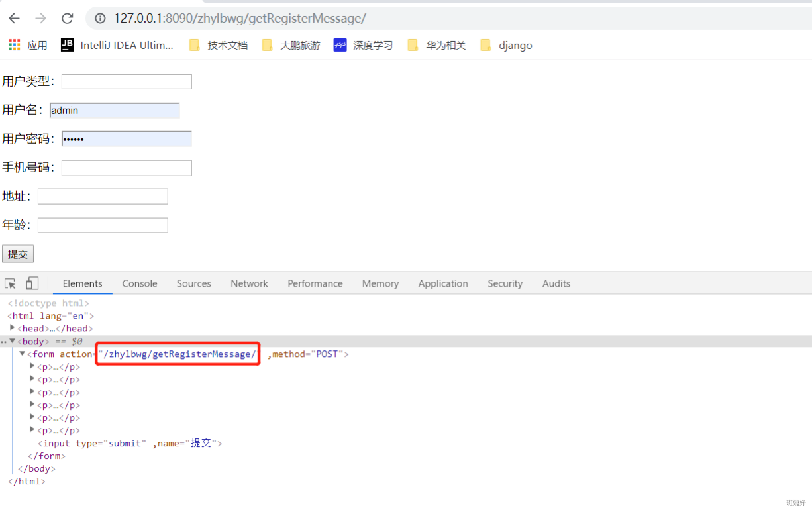
Task: Toggle the DevTools device toolbar icon
Action: coord(32,283)
